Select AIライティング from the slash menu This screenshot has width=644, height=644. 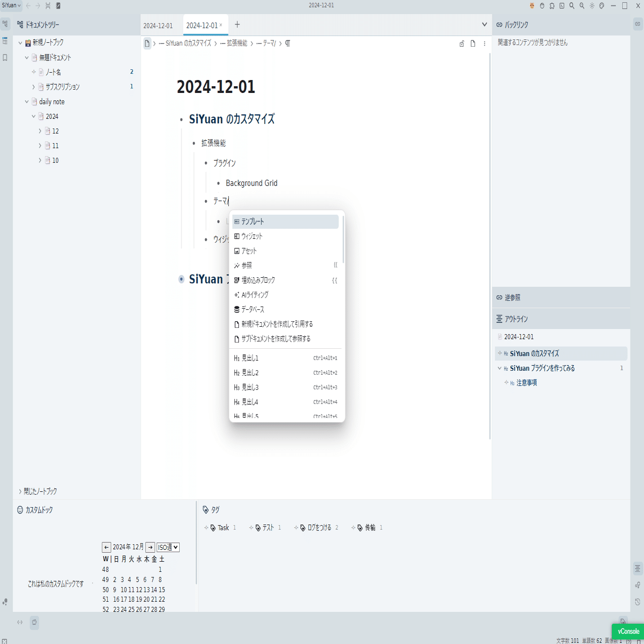[x=286, y=295]
